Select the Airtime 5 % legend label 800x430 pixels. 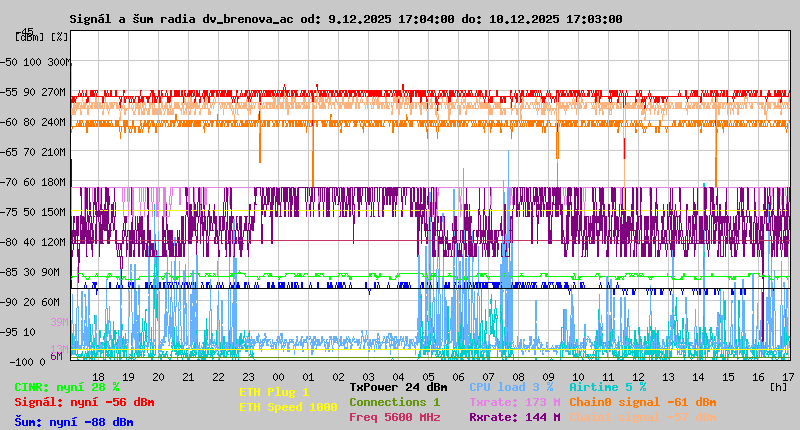click(607, 386)
